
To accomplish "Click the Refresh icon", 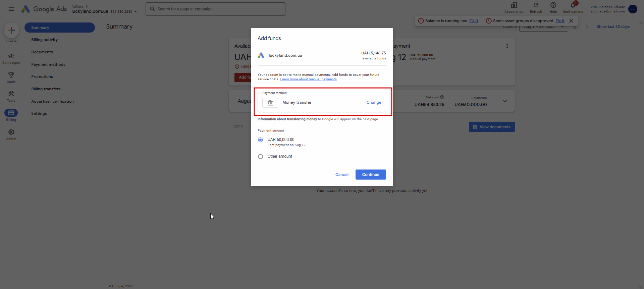I will point(536,5).
